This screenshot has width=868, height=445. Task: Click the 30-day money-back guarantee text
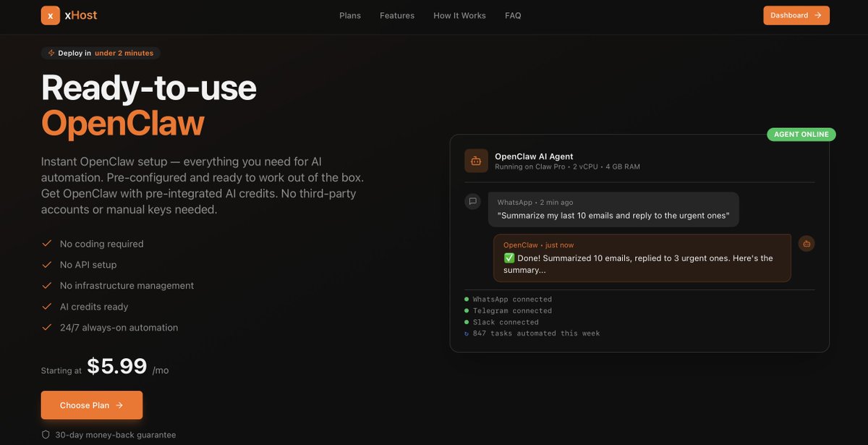pos(116,435)
